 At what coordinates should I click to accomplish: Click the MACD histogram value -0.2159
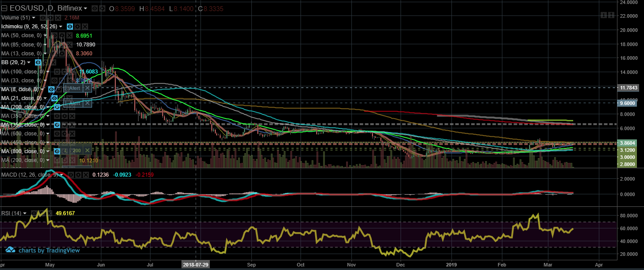(146, 175)
